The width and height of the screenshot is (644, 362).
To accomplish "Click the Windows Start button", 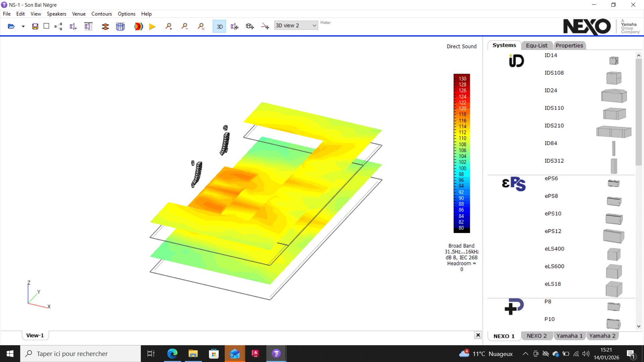I will [10, 354].
